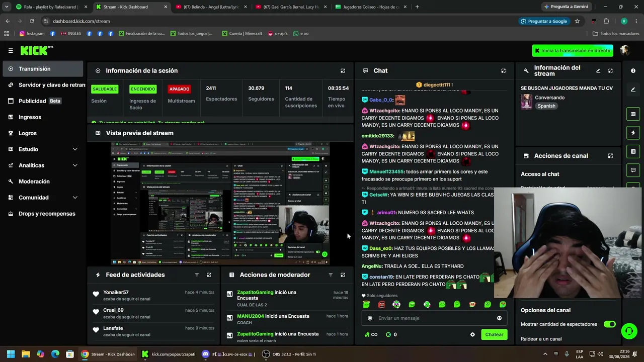Open chat settings gear icon

tap(472, 335)
